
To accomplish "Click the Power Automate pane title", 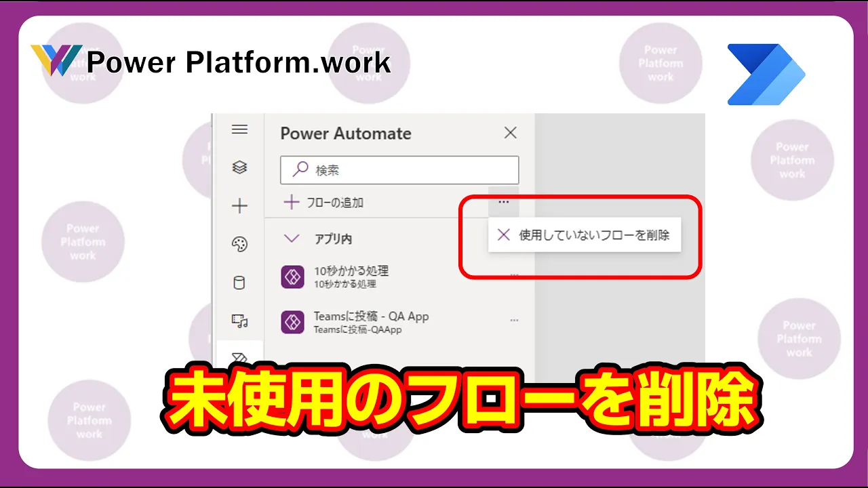I will [x=346, y=134].
